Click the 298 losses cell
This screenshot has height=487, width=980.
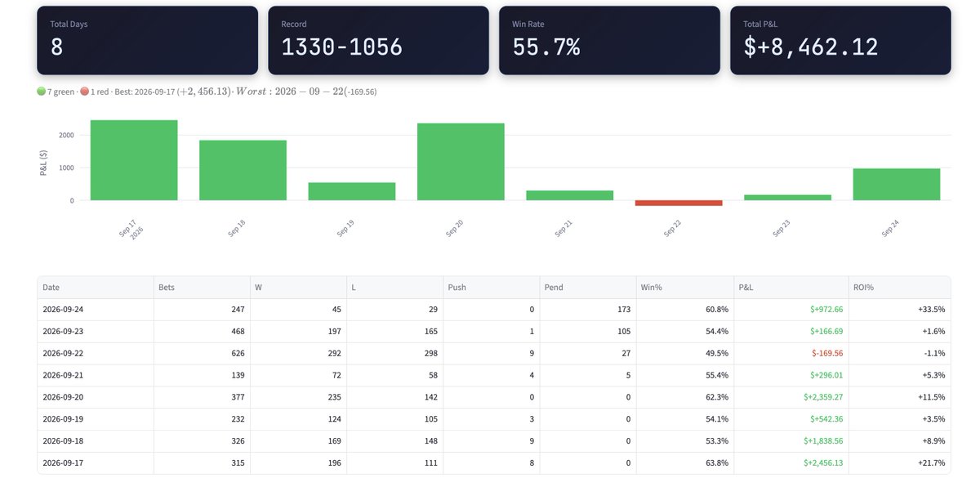[x=394, y=354]
